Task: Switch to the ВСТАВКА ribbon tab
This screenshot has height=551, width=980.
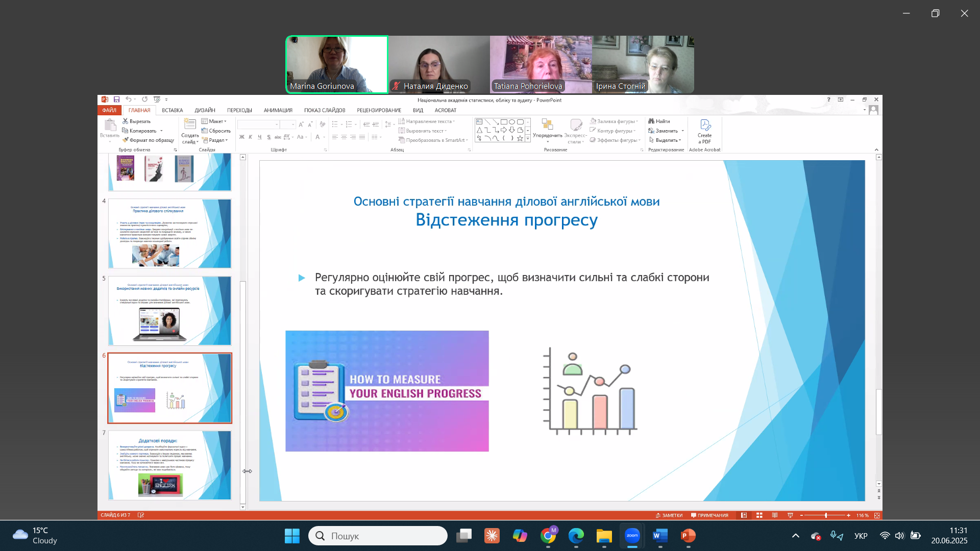Action: coord(172,110)
